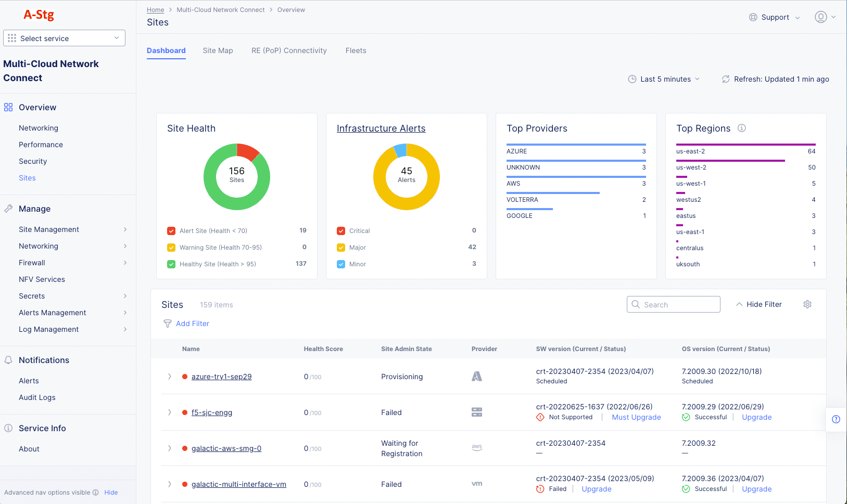Open the Select service dropdown
Screen dimensions: 847x504
[64, 38]
